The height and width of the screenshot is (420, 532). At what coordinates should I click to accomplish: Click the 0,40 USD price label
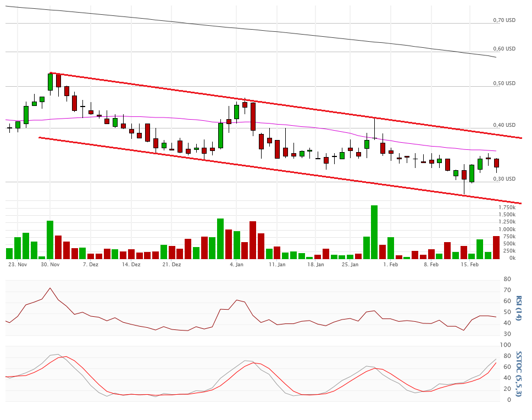click(504, 125)
